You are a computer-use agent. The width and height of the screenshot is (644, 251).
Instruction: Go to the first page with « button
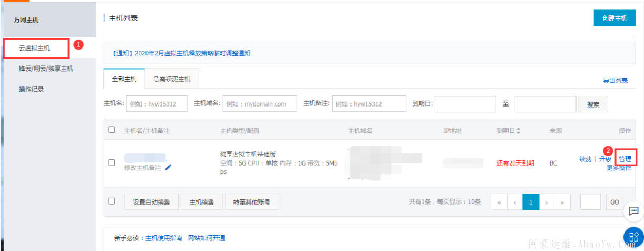[x=498, y=202]
